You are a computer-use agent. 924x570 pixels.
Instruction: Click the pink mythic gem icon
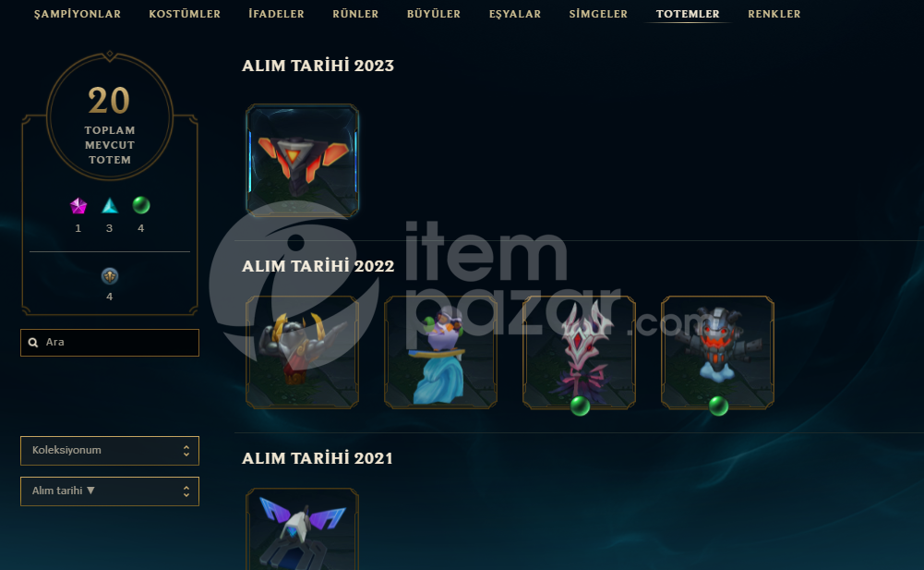pos(78,206)
